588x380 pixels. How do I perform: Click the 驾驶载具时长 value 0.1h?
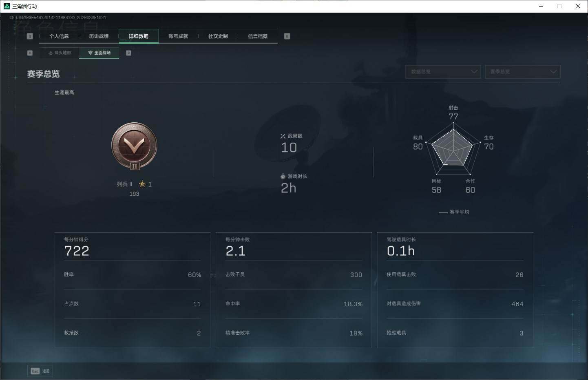pos(401,251)
